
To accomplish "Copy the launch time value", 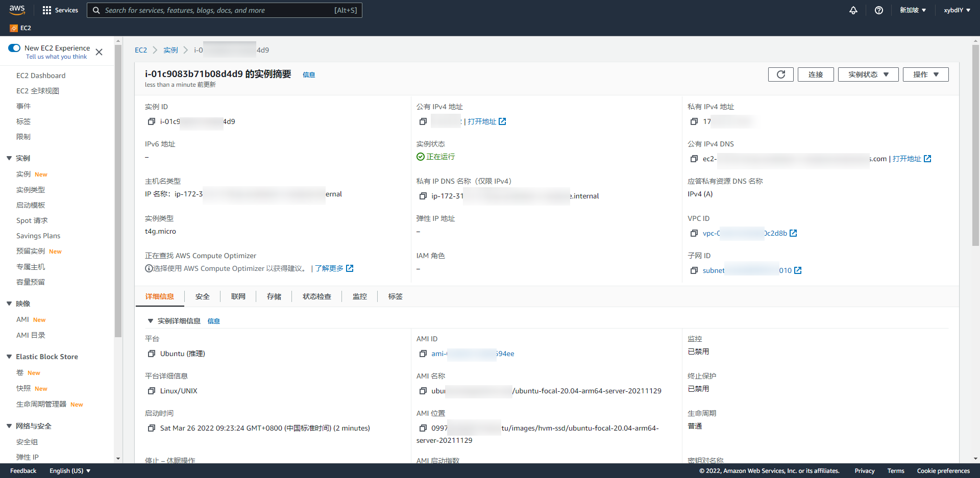I will [x=152, y=428].
